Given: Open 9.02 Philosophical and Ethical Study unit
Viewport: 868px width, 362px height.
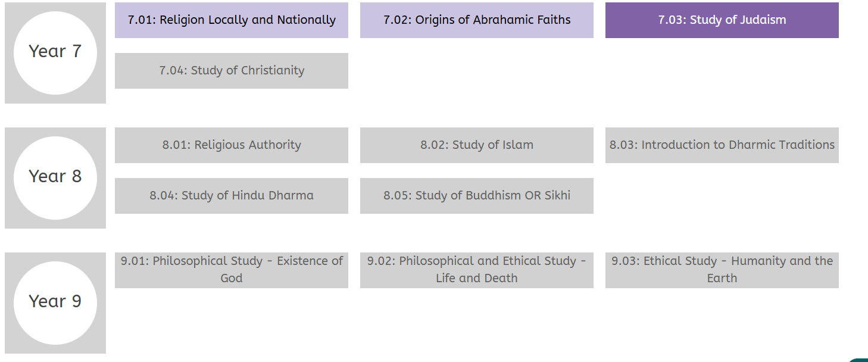Looking at the screenshot, I should [x=477, y=270].
